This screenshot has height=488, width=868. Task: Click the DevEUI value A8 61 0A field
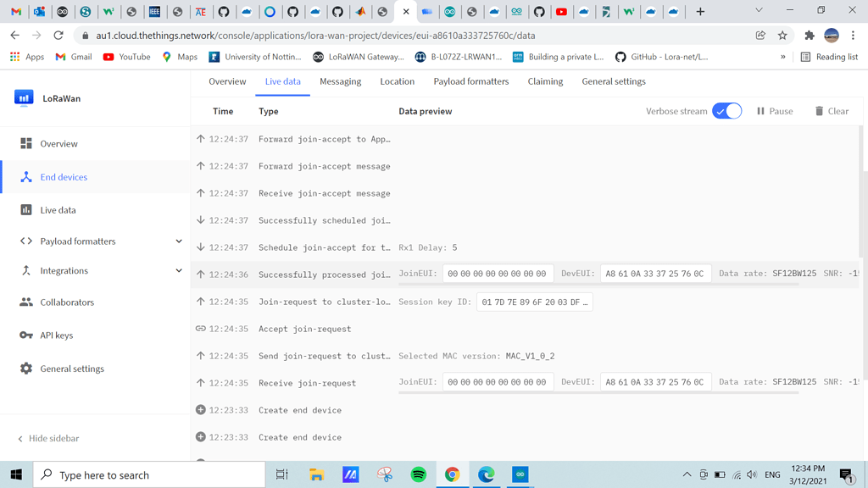coord(654,274)
